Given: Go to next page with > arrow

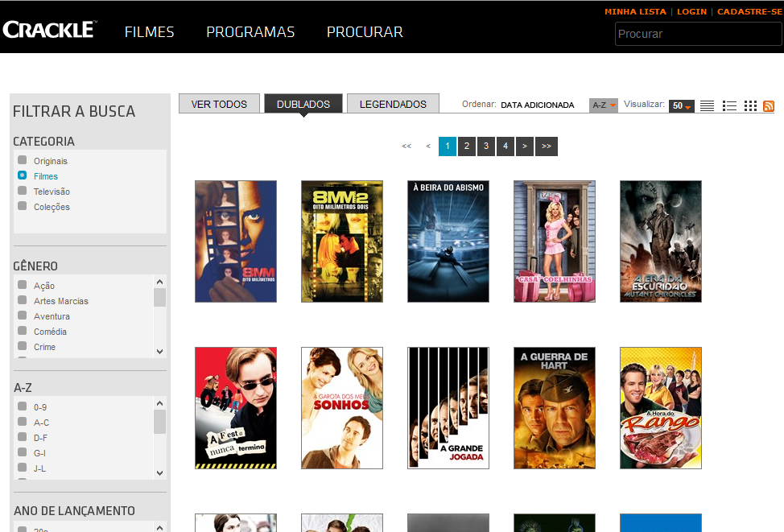Looking at the screenshot, I should click(525, 146).
